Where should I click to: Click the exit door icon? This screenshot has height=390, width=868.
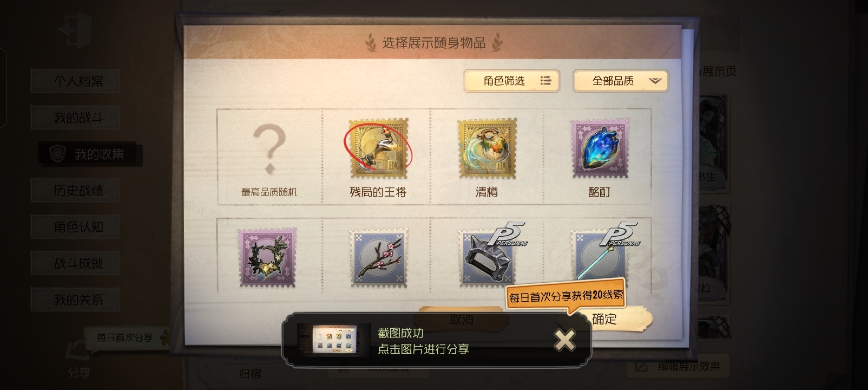(x=76, y=30)
